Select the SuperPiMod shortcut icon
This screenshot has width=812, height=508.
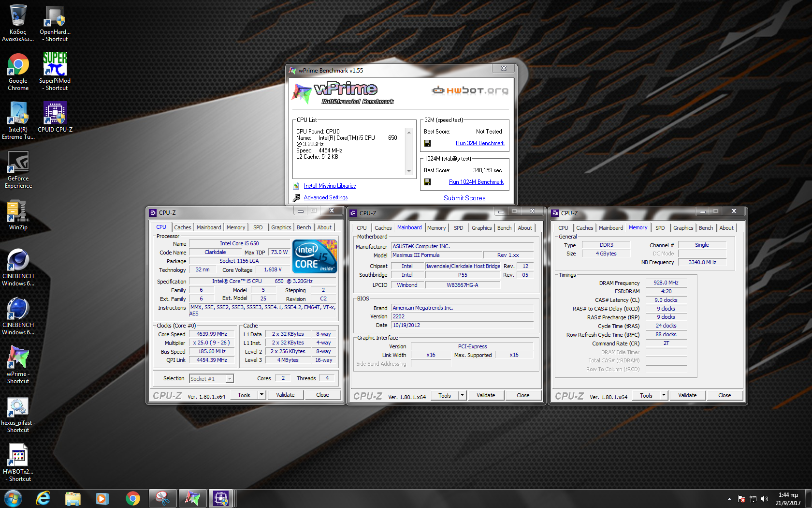coord(55,72)
